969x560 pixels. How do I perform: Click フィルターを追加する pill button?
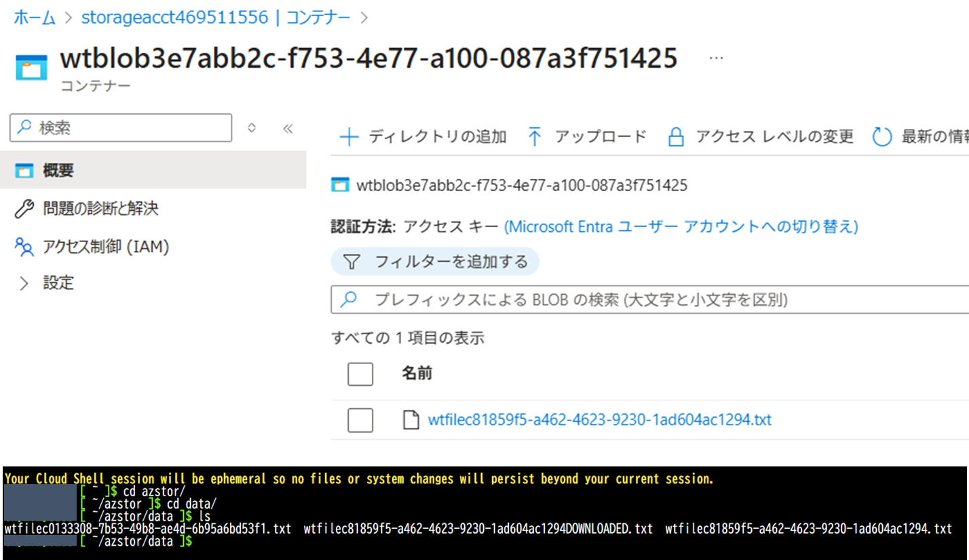point(435,262)
